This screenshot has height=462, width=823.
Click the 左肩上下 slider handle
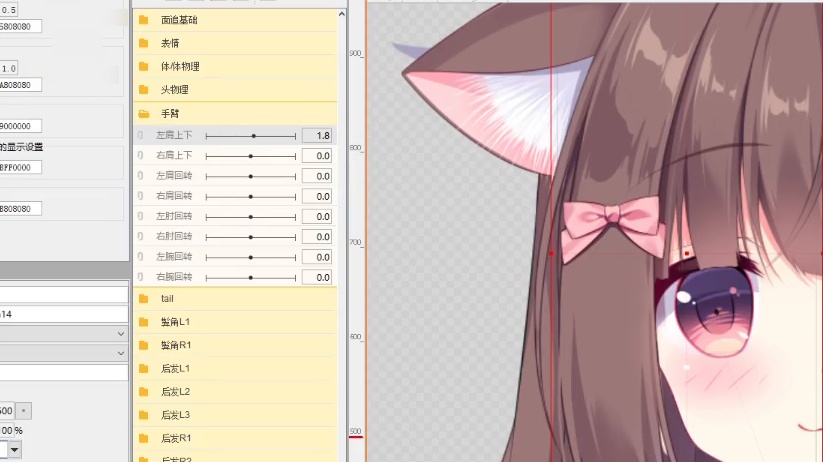coord(254,135)
